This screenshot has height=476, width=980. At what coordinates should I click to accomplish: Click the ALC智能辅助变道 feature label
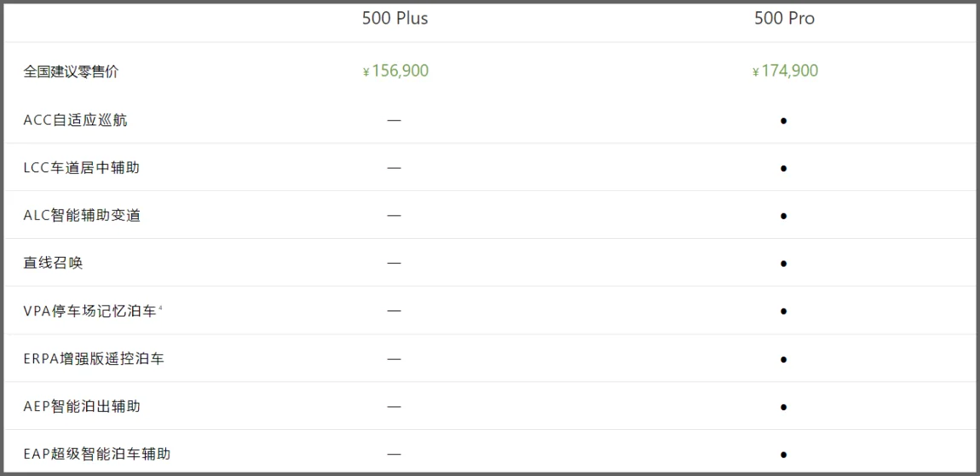tap(82, 216)
